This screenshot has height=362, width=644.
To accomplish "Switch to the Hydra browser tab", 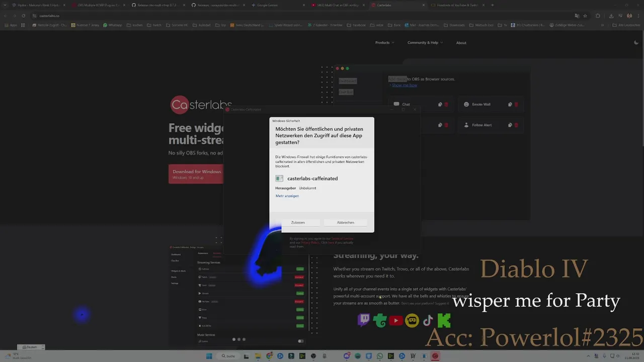I will (x=39, y=5).
